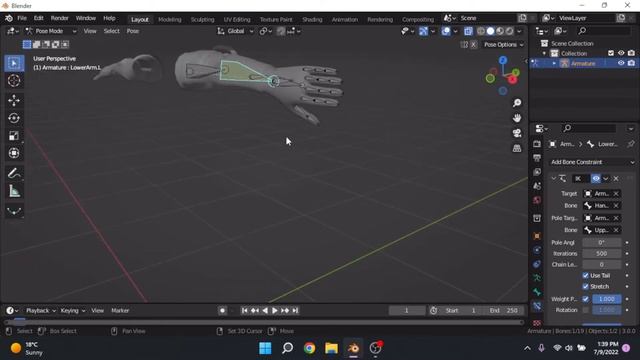This screenshot has height=360, width=640.
Task: Open the Armature data properties tab
Action: click(x=537, y=278)
